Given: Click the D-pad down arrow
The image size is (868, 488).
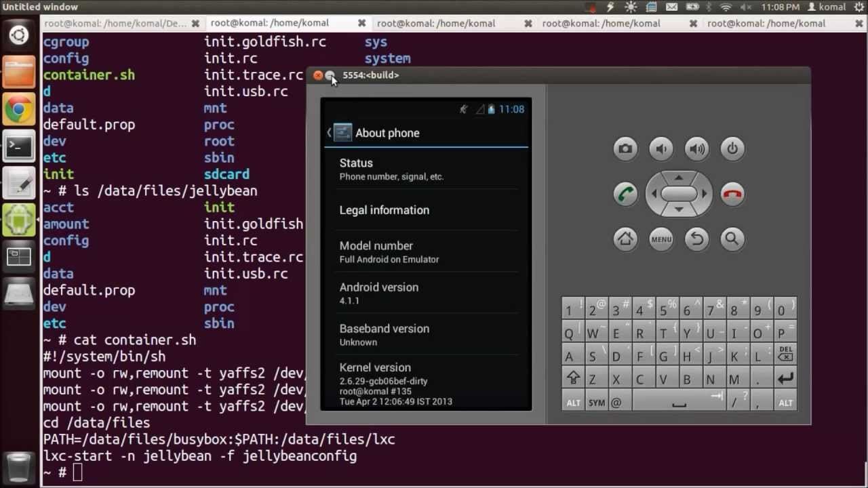Looking at the screenshot, I should click(x=679, y=210).
